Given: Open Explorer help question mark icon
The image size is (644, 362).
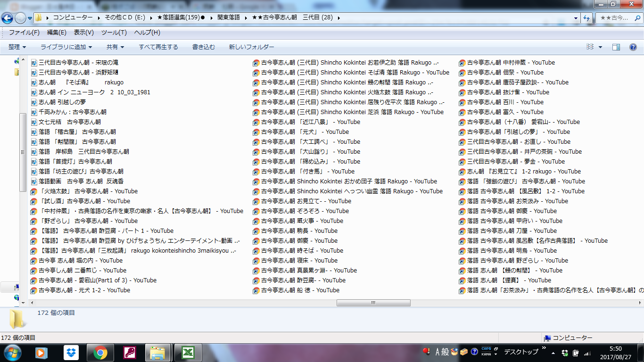Looking at the screenshot, I should (633, 47).
